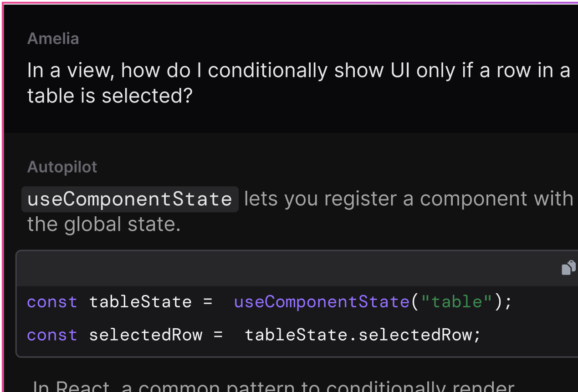Copy the code snippet using the clipboard icon
The width and height of the screenshot is (578, 392).
[x=568, y=268]
